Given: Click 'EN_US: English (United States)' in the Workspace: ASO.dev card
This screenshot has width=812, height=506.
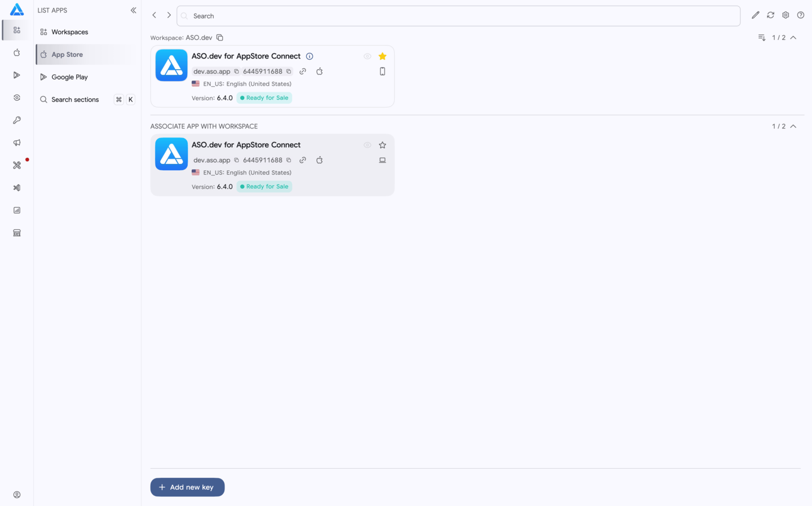Looking at the screenshot, I should click(x=248, y=84).
